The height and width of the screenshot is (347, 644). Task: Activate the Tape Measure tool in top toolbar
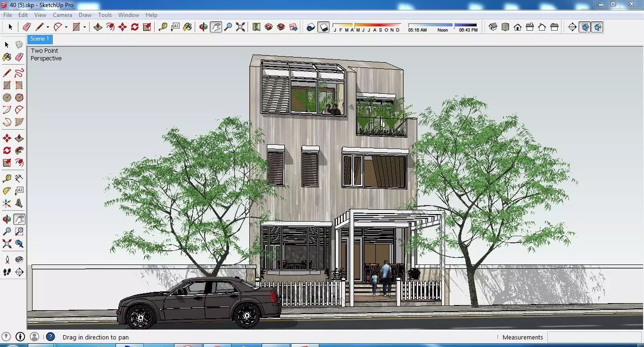pyautogui.click(x=163, y=27)
